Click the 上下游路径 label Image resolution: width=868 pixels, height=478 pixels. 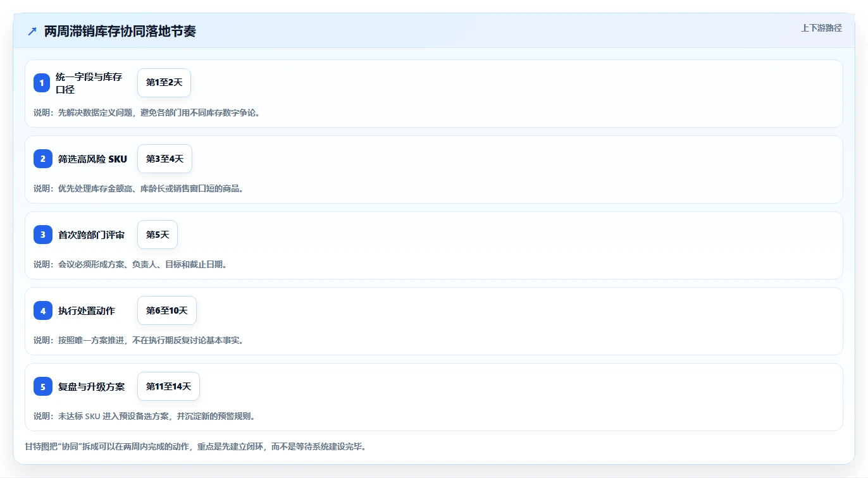coord(821,28)
